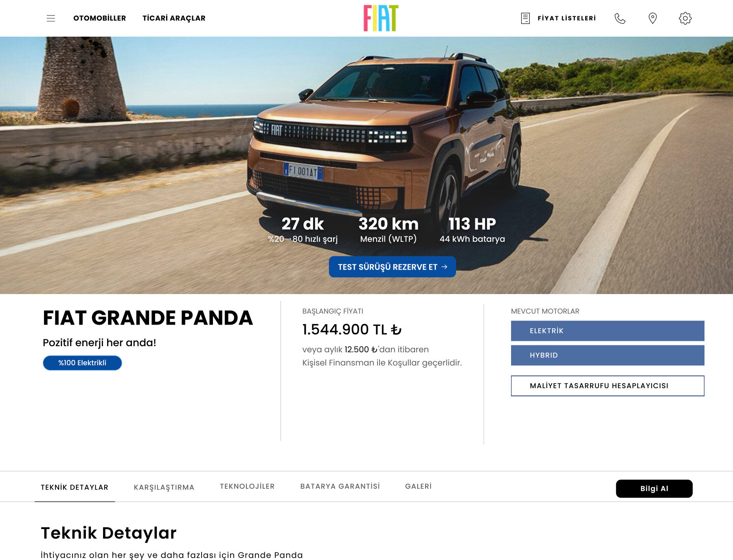The width and height of the screenshot is (733, 560).
Task: Switch to Galeri tab
Action: [x=418, y=486]
